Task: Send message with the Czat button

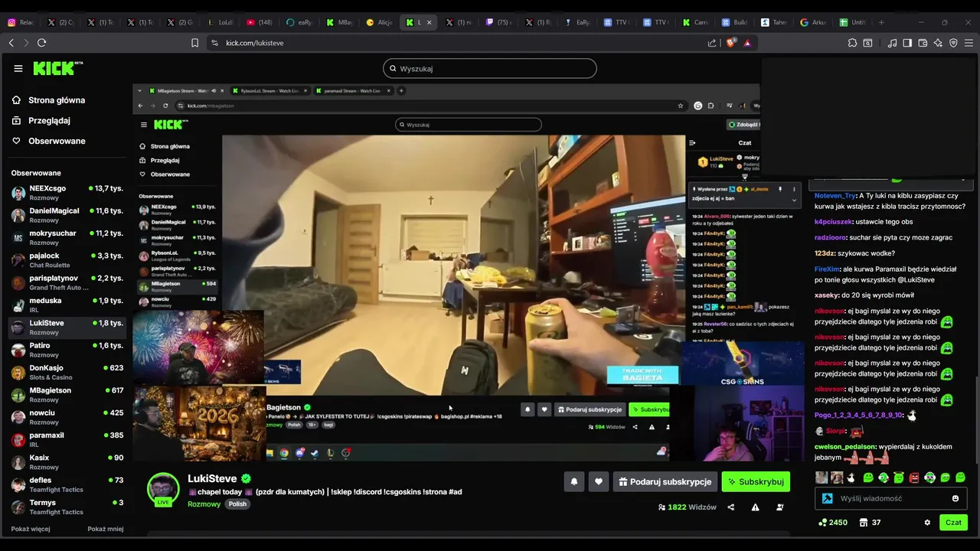Action: click(x=953, y=523)
